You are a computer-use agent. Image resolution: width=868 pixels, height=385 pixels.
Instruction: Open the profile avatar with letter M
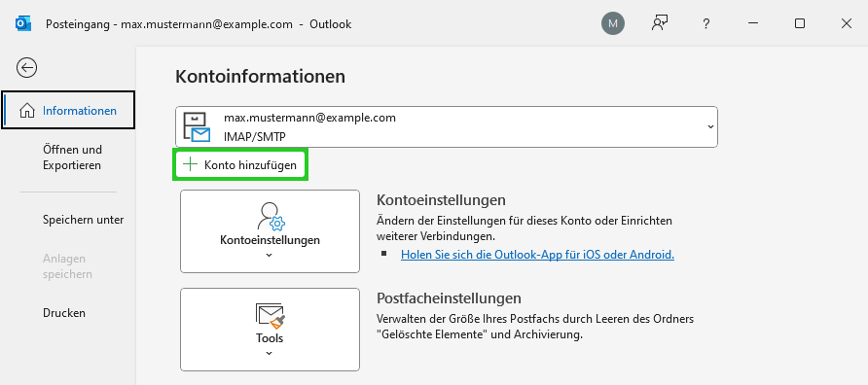(x=613, y=23)
